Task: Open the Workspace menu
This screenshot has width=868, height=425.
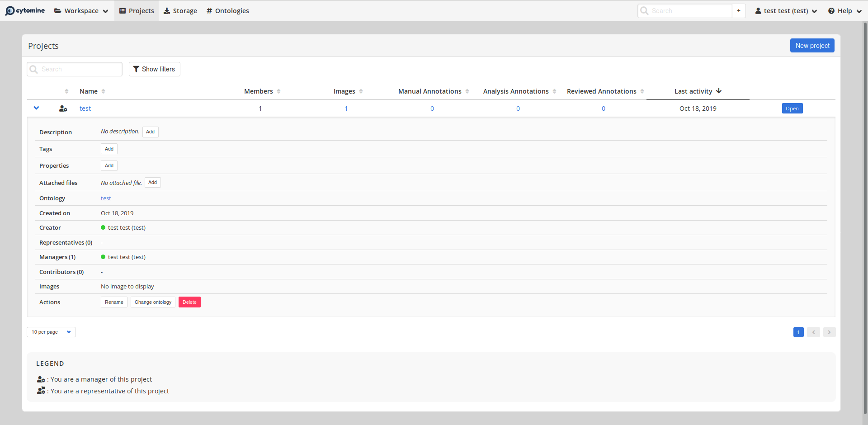Action: pos(81,10)
